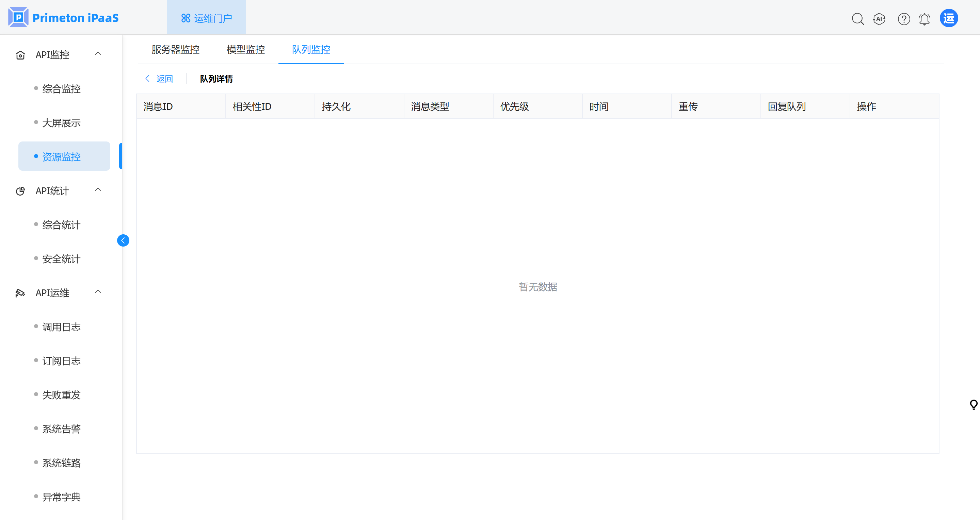Open the AI assistant icon
This screenshot has height=520, width=980.
click(x=879, y=19)
